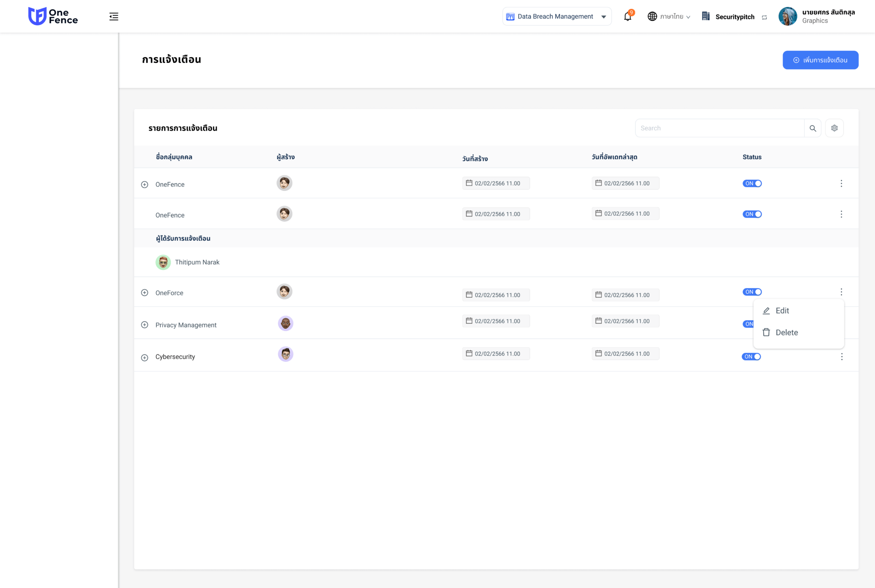Turn off the first OneFence row status toggle
Image resolution: width=875 pixels, height=588 pixels.
tap(752, 183)
